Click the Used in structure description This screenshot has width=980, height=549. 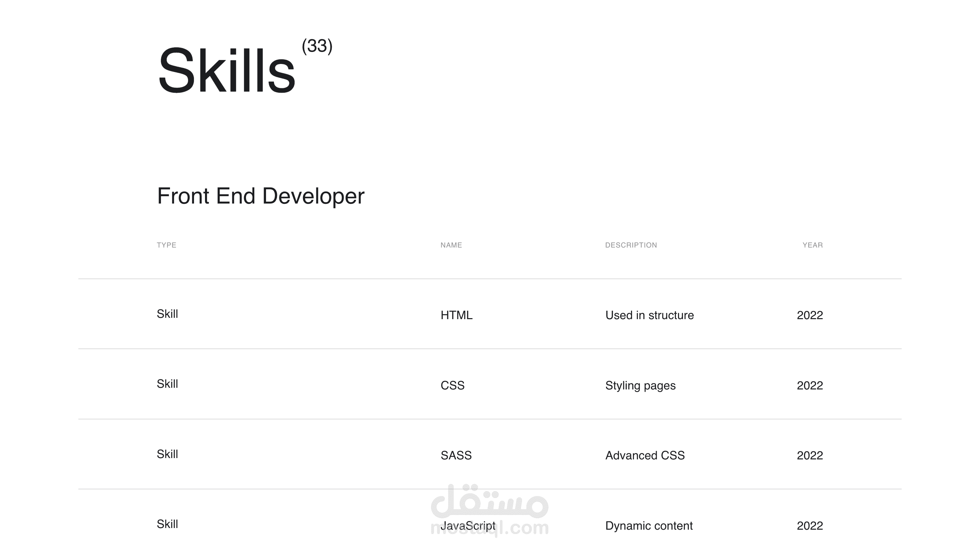pos(649,315)
